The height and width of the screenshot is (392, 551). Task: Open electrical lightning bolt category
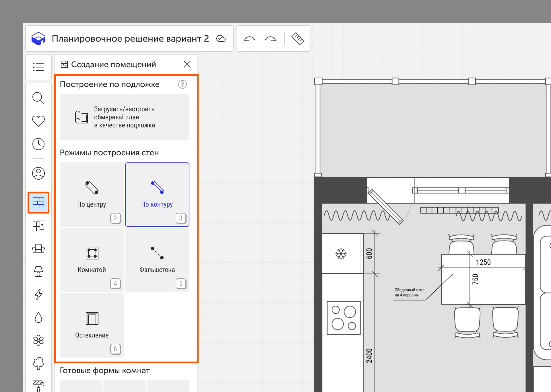coord(38,294)
